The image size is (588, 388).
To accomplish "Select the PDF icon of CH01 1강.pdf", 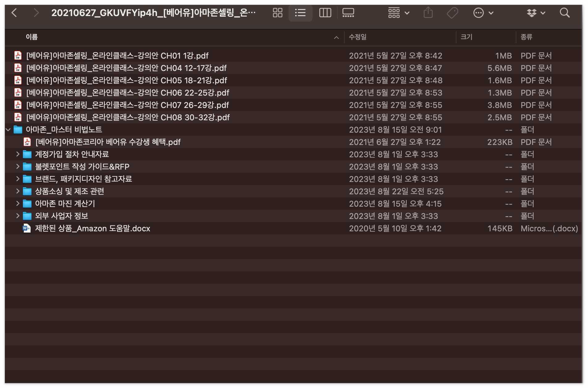I will (x=18, y=56).
